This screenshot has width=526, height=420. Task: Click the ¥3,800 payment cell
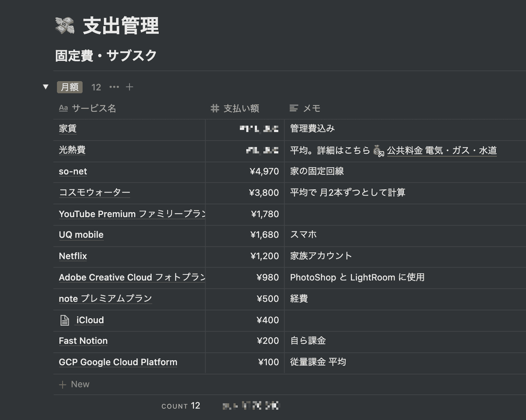(x=245, y=193)
